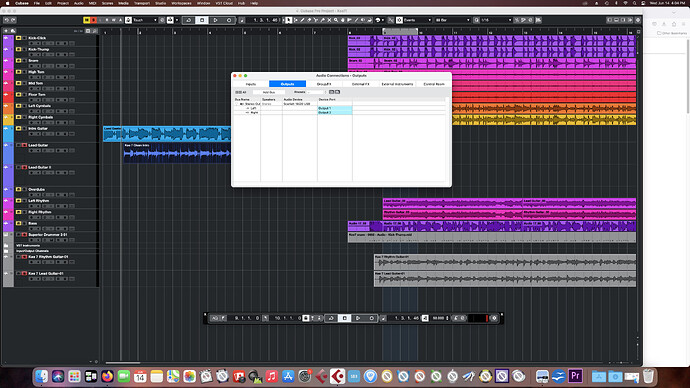
Task: Open Music app in the Dock
Action: click(x=272, y=376)
